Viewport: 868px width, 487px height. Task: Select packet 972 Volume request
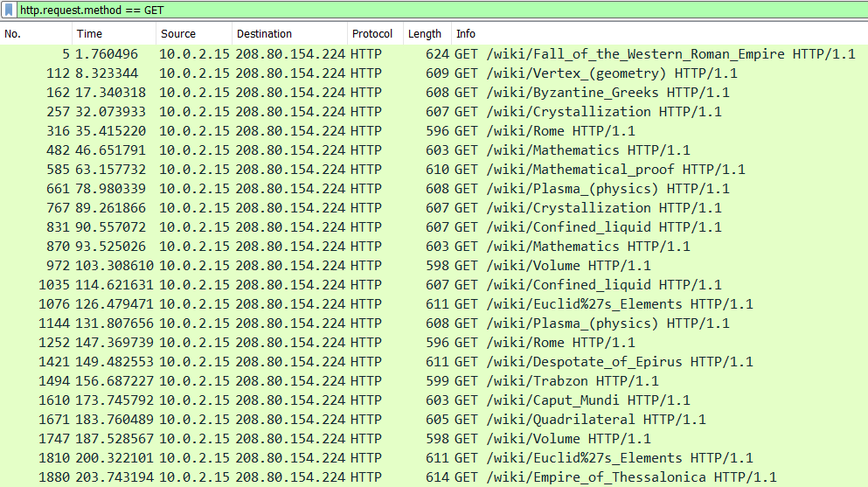click(x=434, y=266)
